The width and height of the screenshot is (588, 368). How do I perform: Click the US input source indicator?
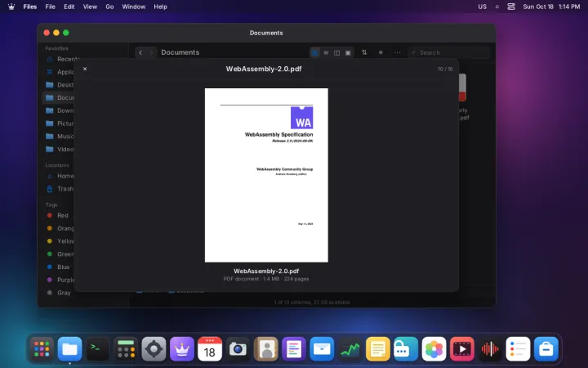[x=483, y=7]
